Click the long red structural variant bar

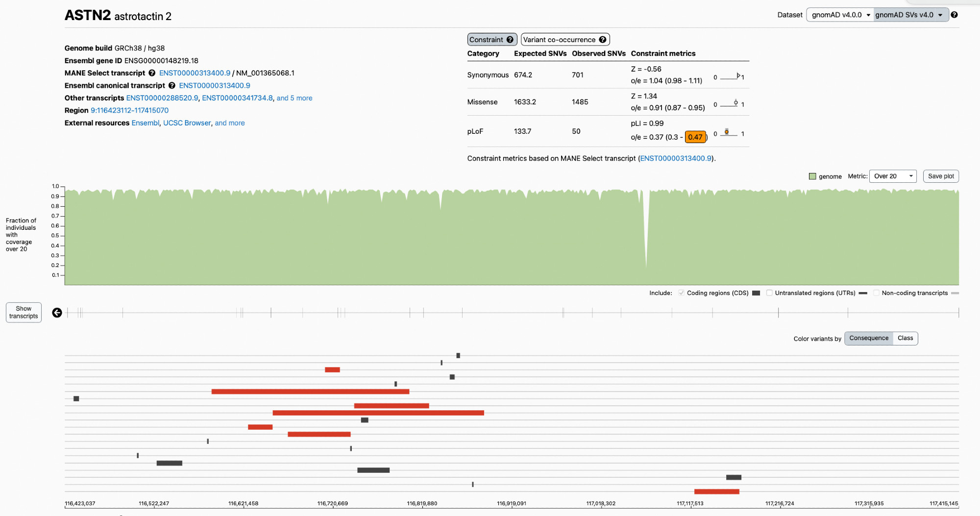378,413
